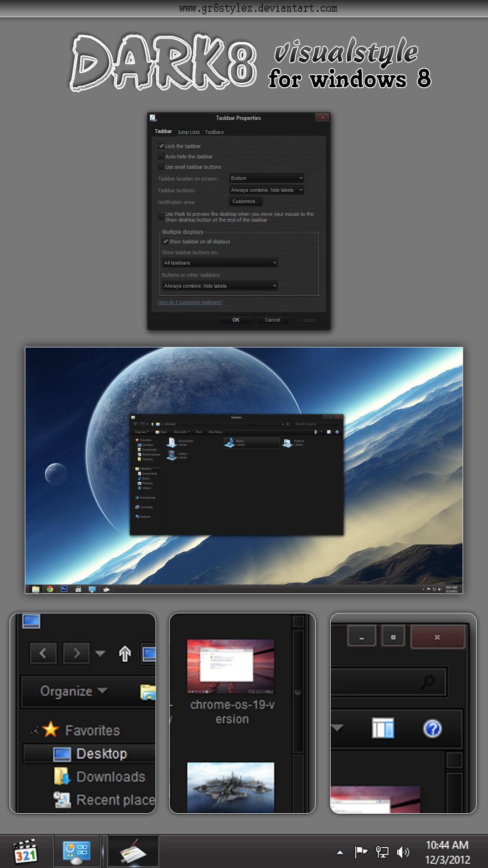Open Action Center flag in the large tray
This screenshot has width=488, height=868.
tap(360, 852)
